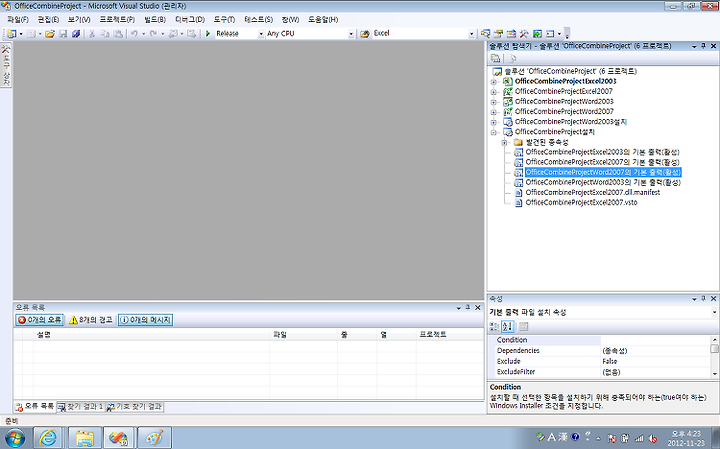Click the Redo arrow icon
The width and height of the screenshot is (720, 449).
tap(153, 34)
